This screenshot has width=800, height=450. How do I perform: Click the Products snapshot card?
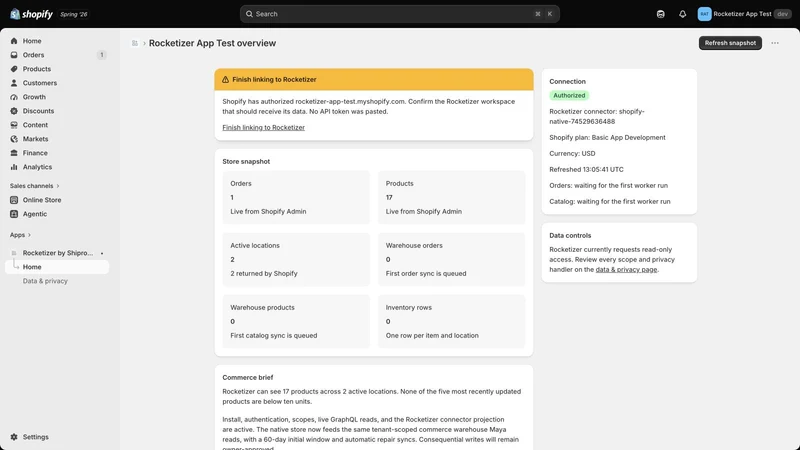[x=452, y=197]
